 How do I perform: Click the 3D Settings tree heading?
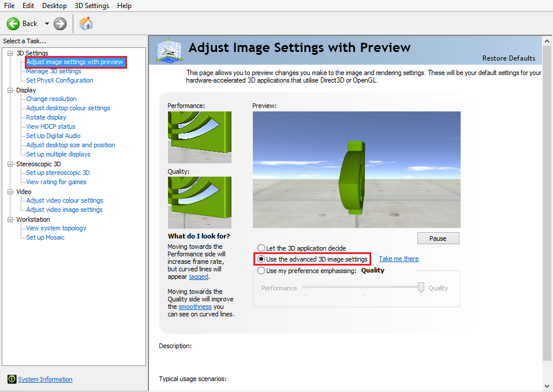coord(32,53)
